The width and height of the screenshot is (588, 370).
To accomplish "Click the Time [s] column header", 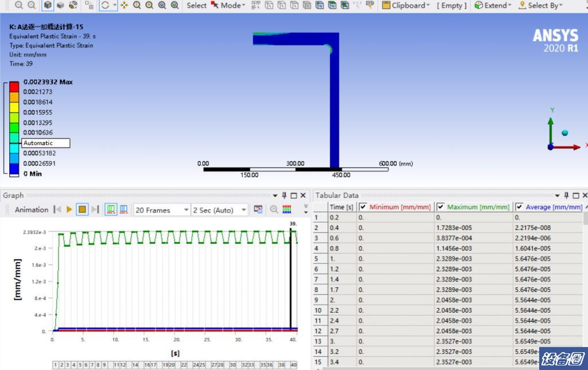I will tap(341, 207).
